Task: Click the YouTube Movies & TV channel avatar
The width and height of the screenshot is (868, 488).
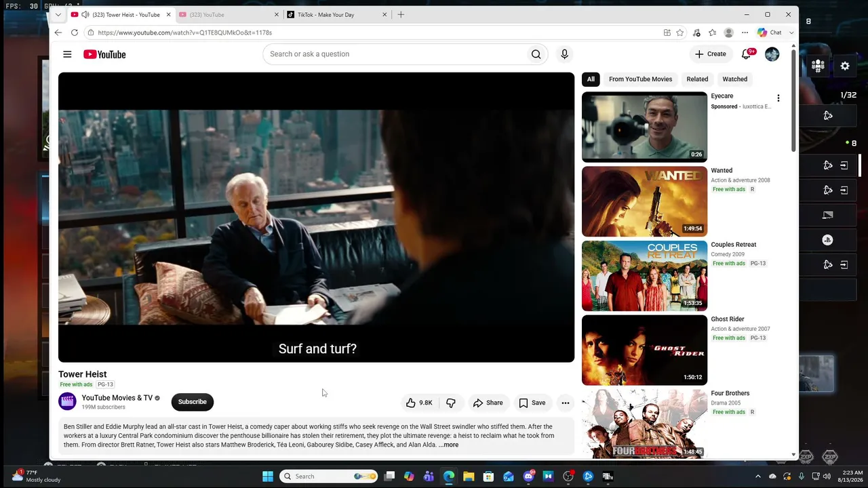Action: (x=67, y=401)
